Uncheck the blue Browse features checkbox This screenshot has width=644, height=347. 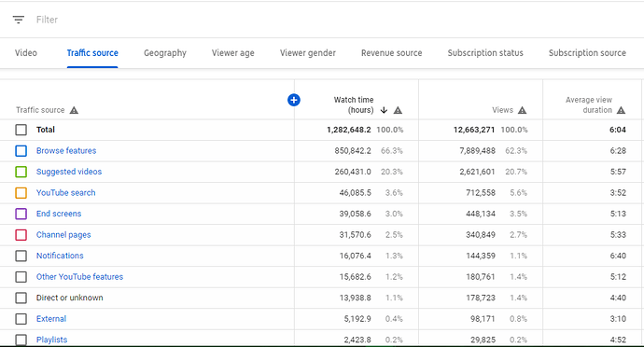[21, 151]
